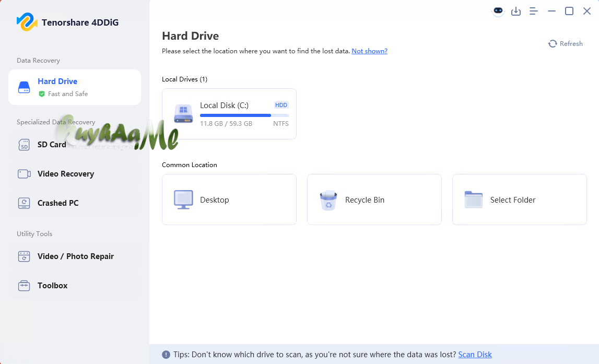Viewport: 599px width, 364px height.
Task: Switch to Video Recovery
Action: click(x=75, y=174)
